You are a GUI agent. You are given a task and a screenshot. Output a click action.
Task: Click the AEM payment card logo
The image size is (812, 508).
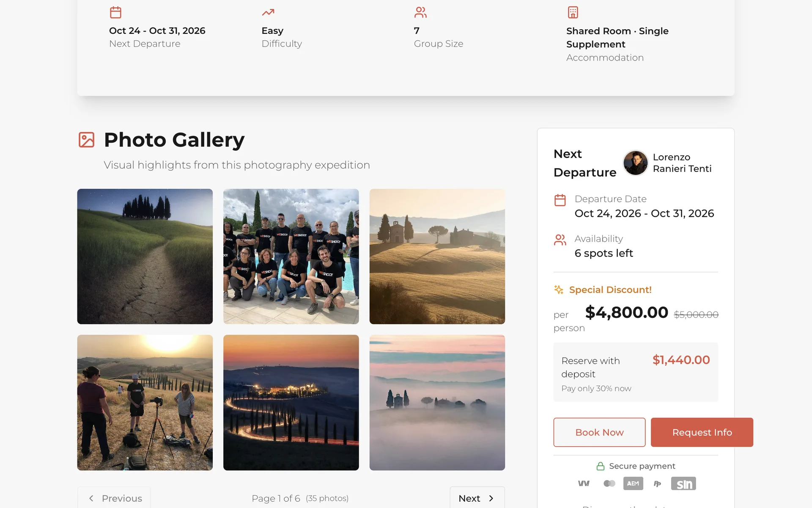633,483
